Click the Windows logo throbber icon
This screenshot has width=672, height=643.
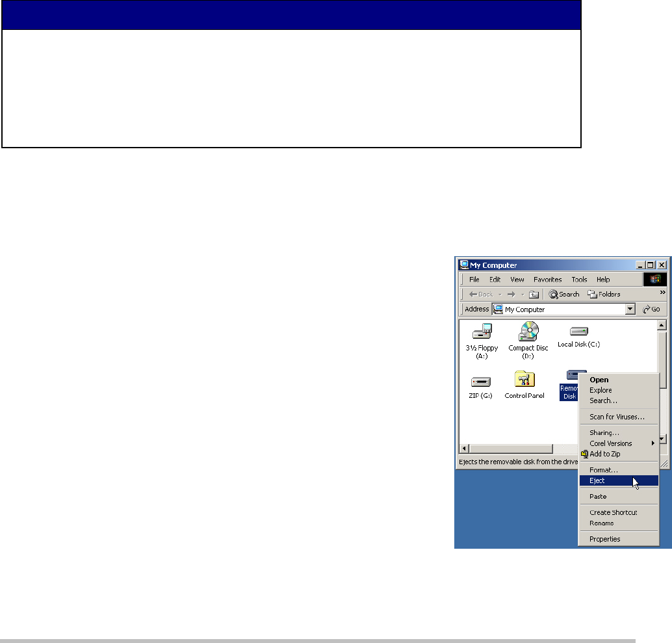(x=655, y=280)
